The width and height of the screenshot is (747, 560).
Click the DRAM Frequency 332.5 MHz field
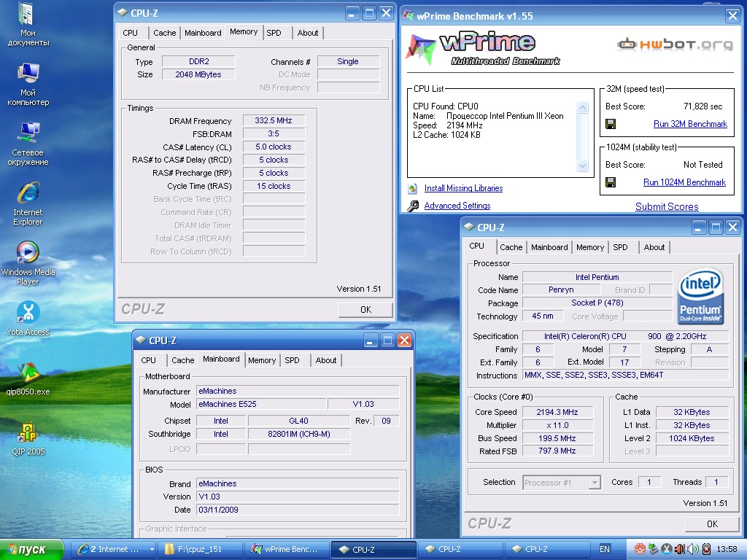274,121
